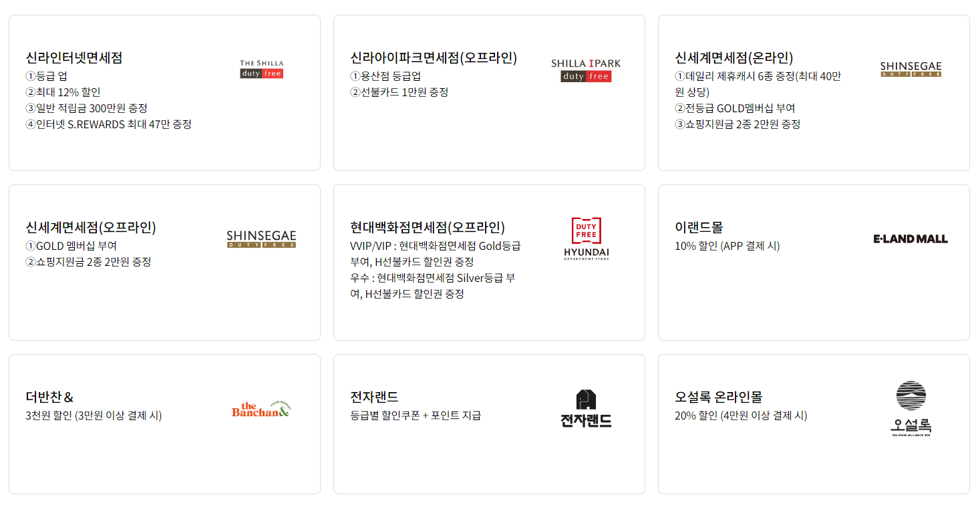Click the 오설록 round tea logo
The width and height of the screenshot is (980, 507).
pos(911,409)
